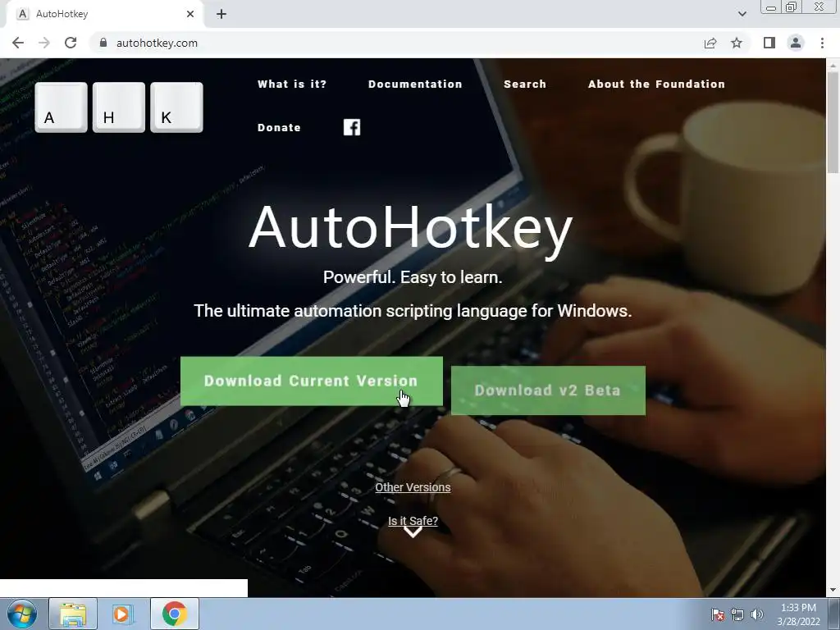This screenshot has width=840, height=630.
Task: Open Windows Start menu
Action: 21,614
